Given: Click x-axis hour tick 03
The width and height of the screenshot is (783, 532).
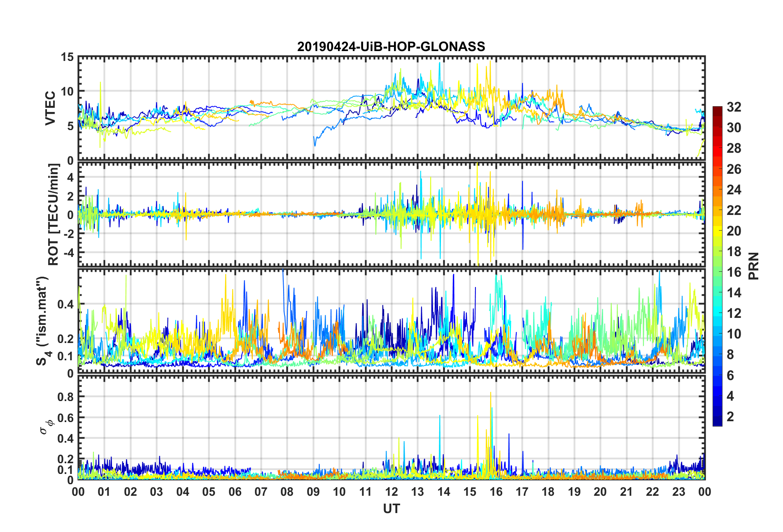Looking at the screenshot, I should [x=156, y=492].
